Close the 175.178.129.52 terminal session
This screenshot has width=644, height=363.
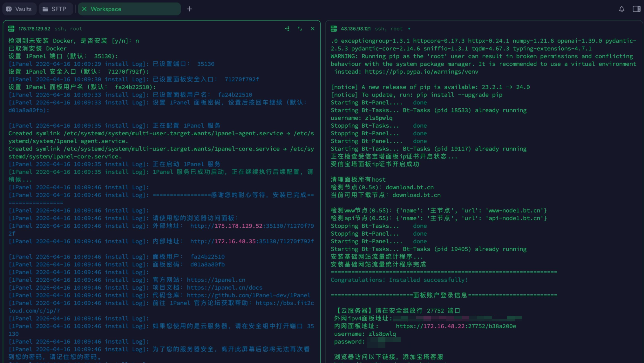coord(312,28)
